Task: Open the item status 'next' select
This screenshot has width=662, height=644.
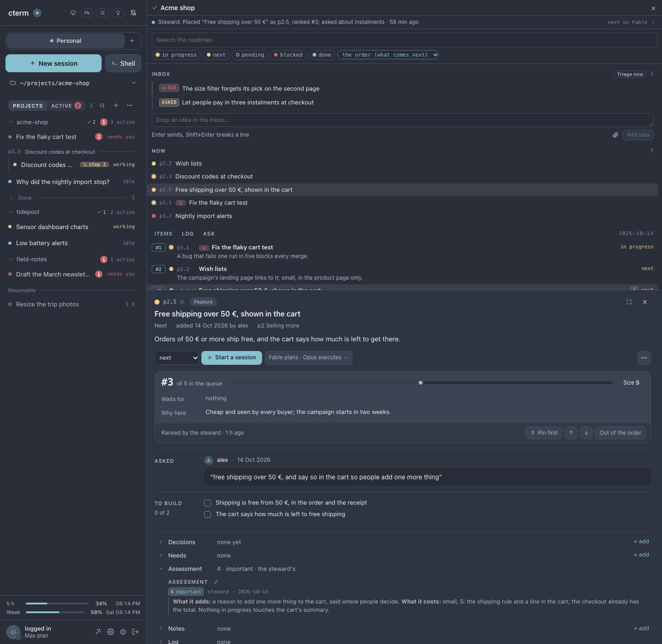Action: click(x=177, y=358)
